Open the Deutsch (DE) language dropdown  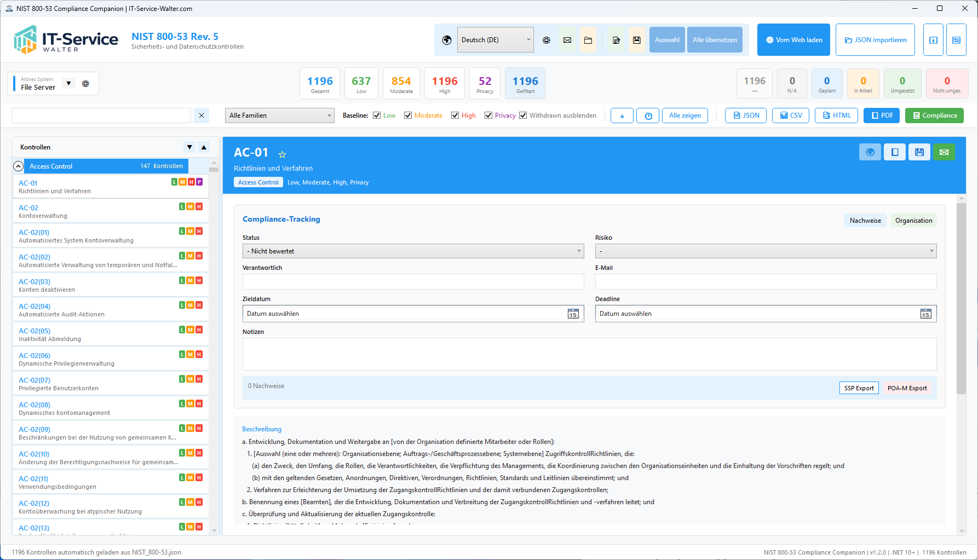[495, 40]
